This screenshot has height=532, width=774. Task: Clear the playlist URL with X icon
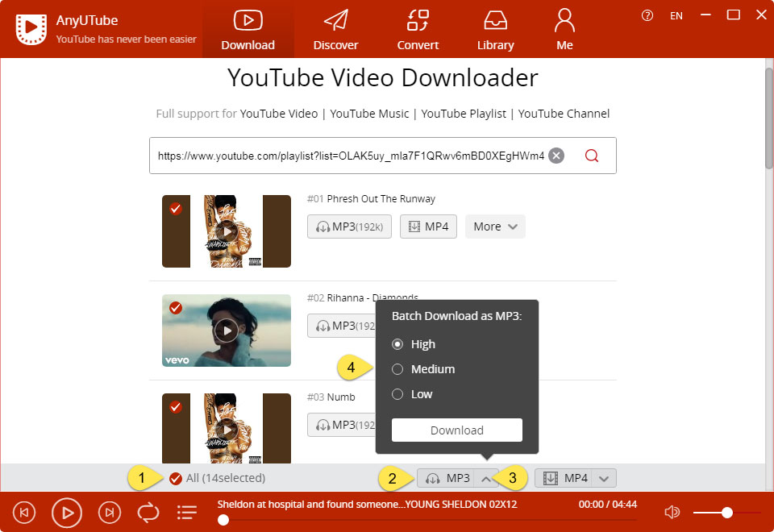coord(556,156)
